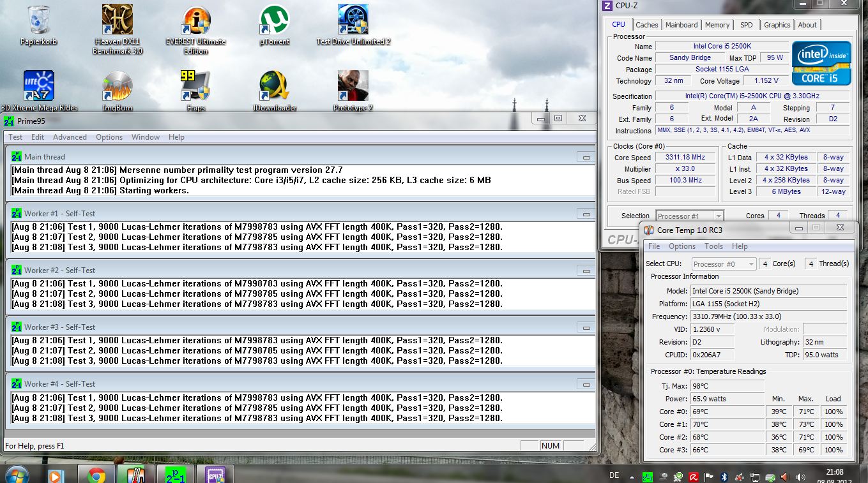Select the Fraps desktop shortcut
This screenshot has width=868, height=483.
click(196, 91)
